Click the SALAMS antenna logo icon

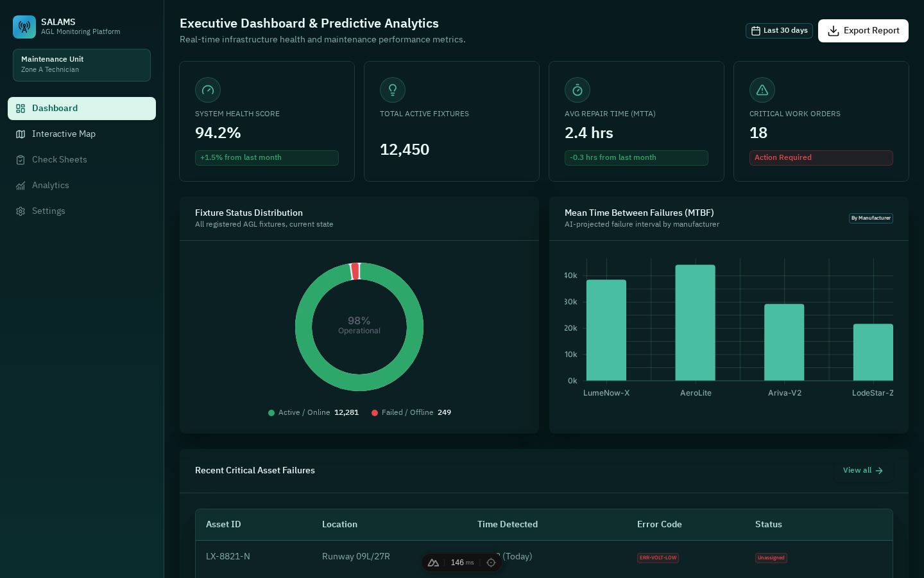click(x=24, y=27)
